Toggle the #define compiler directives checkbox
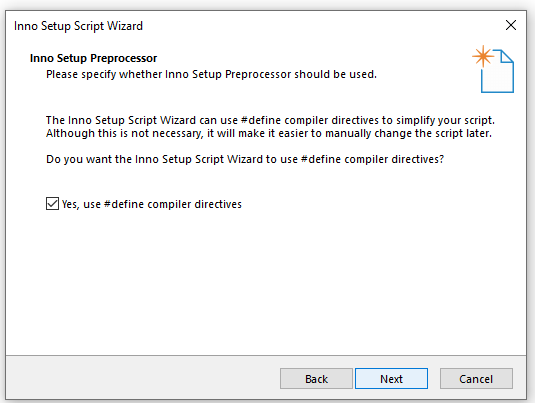The width and height of the screenshot is (535, 403). coord(52,204)
